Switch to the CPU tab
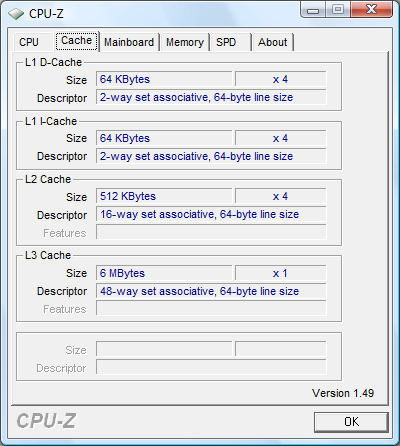Image resolution: width=400 pixels, height=446 pixels. (33, 42)
